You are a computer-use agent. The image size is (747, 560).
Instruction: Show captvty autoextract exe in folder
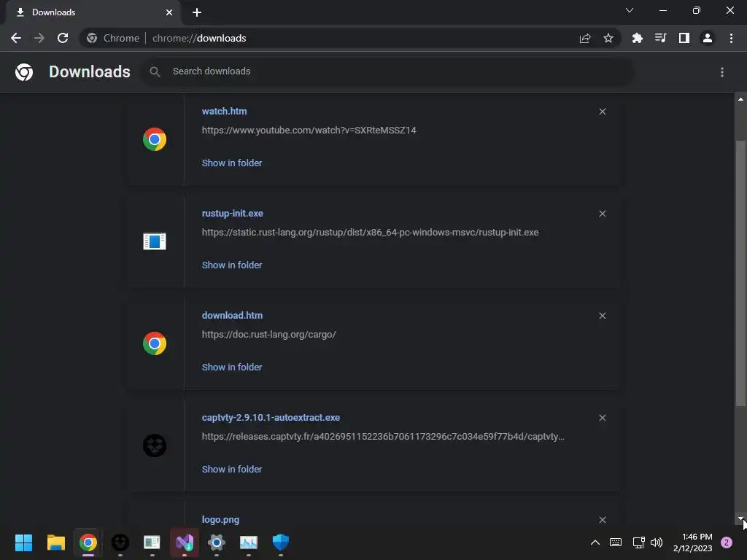232,470
